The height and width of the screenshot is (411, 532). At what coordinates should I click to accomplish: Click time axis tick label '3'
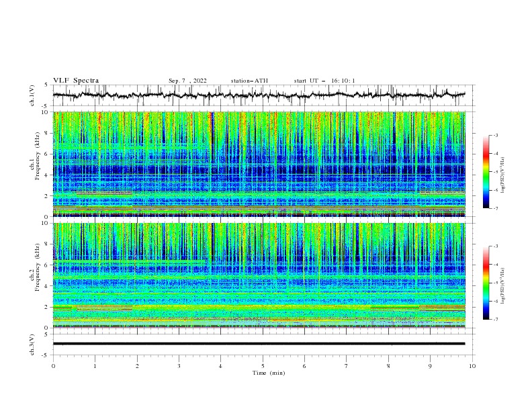179,366
